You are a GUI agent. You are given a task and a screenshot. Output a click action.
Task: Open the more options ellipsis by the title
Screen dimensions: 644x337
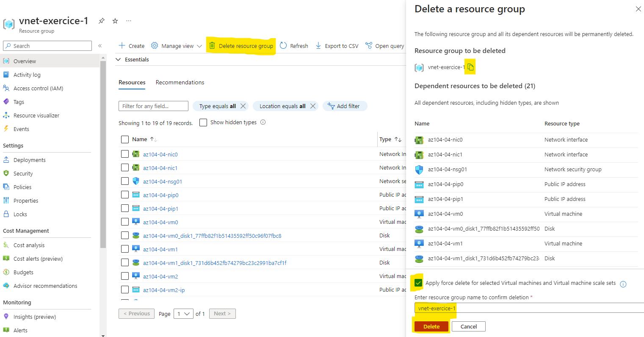pos(129,21)
